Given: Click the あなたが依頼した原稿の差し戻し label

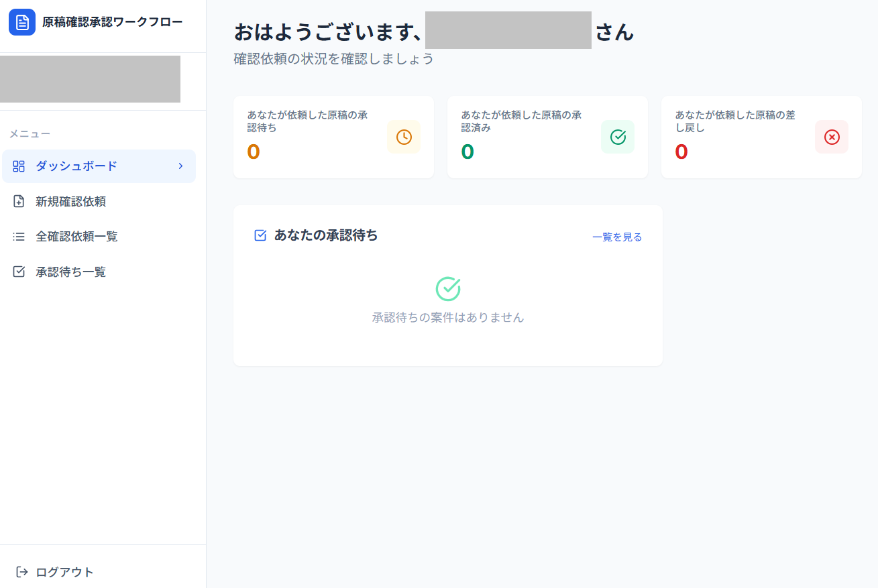Looking at the screenshot, I should point(736,121).
